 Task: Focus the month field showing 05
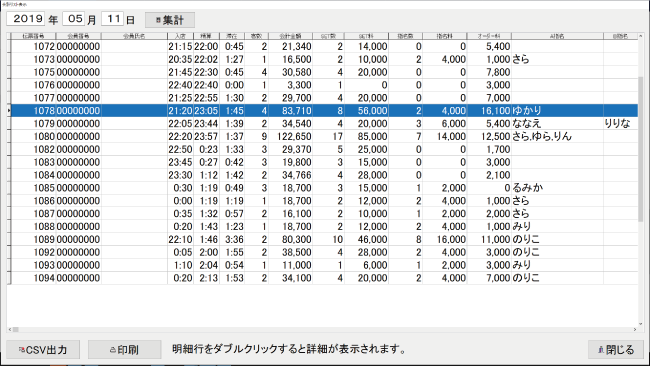pos(74,19)
